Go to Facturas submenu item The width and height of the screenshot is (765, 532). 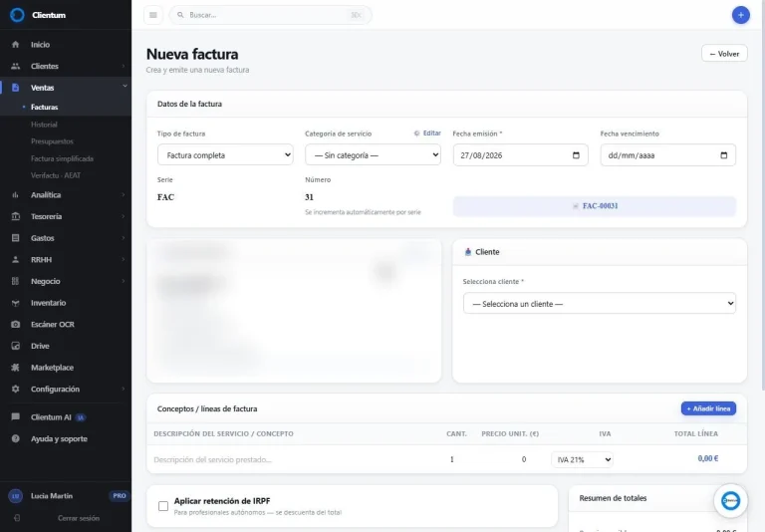(x=45, y=107)
